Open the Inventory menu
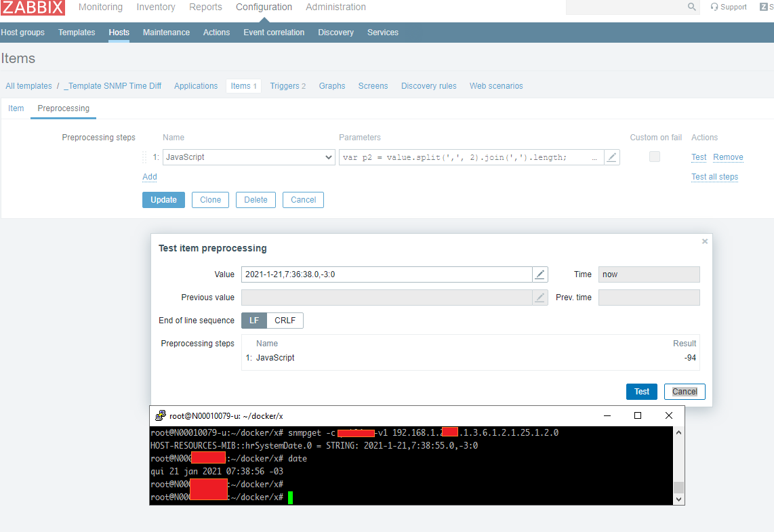The height and width of the screenshot is (532, 774). (x=156, y=7)
